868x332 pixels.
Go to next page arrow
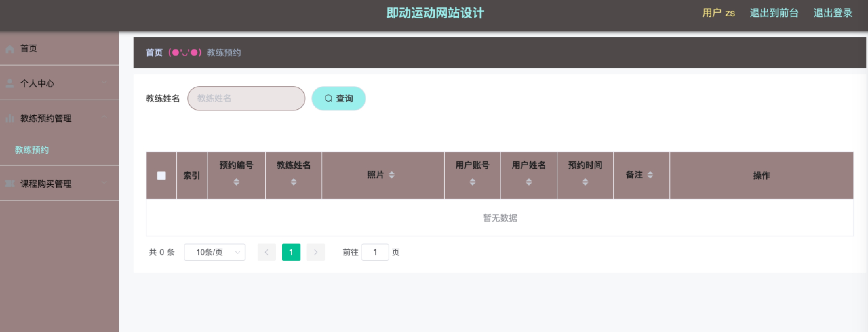pyautogui.click(x=316, y=252)
